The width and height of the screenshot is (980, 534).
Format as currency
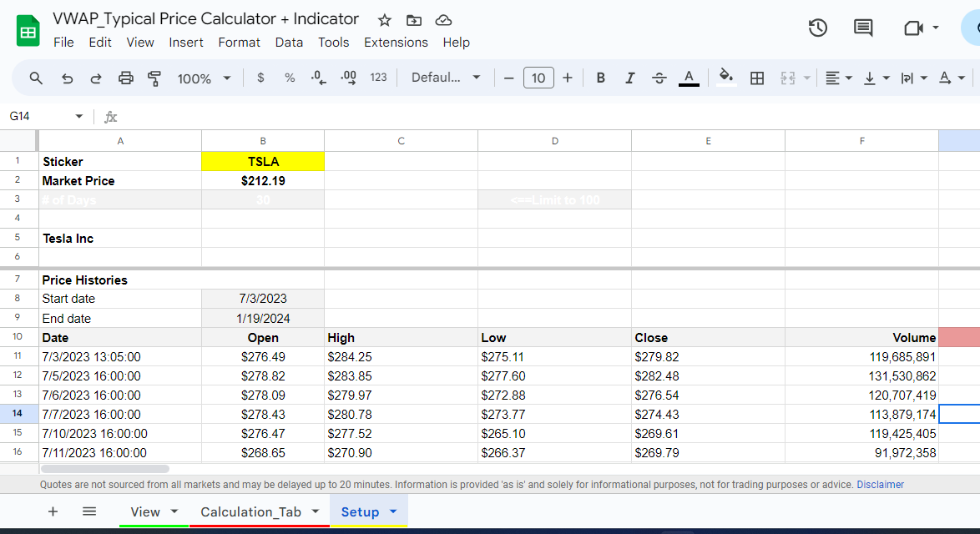tap(260, 78)
